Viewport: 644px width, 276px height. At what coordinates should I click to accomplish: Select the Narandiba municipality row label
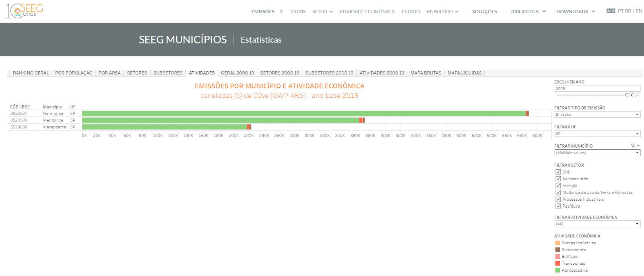[53, 113]
